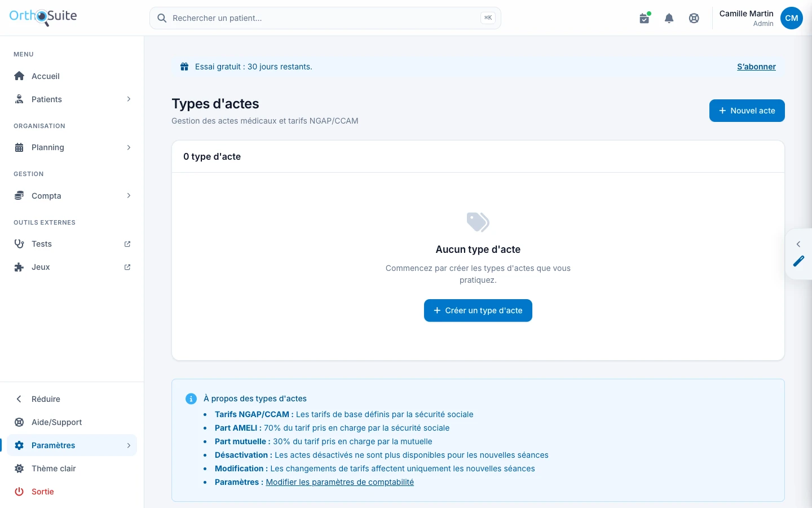Click the '0 type d'acte' header text
812x508 pixels.
tap(212, 156)
